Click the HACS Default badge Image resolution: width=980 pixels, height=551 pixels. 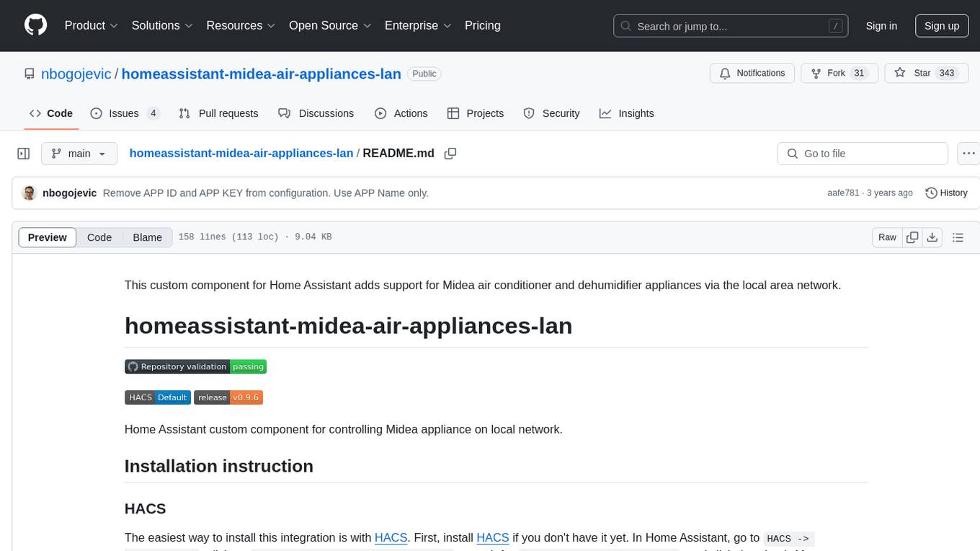click(x=158, y=397)
